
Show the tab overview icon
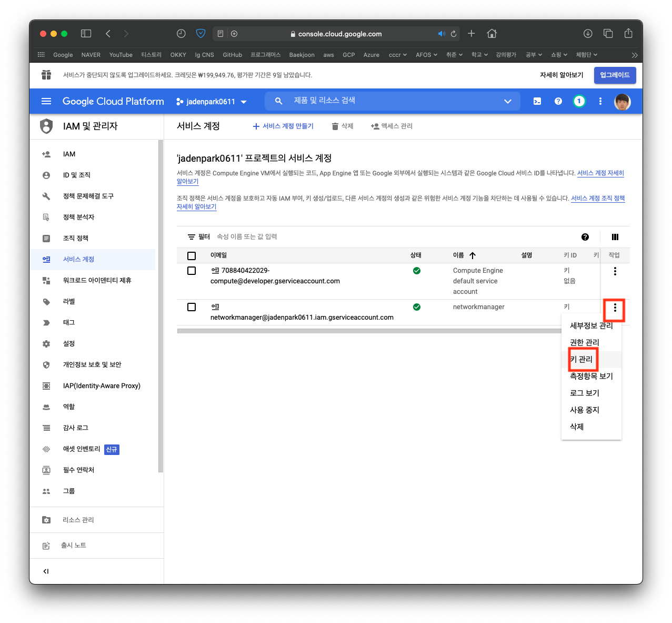(608, 34)
